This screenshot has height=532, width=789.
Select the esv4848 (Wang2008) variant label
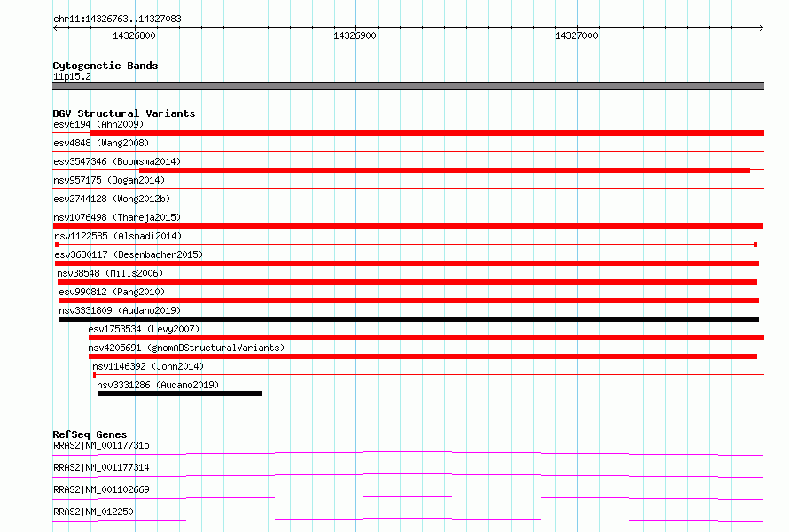101,143
